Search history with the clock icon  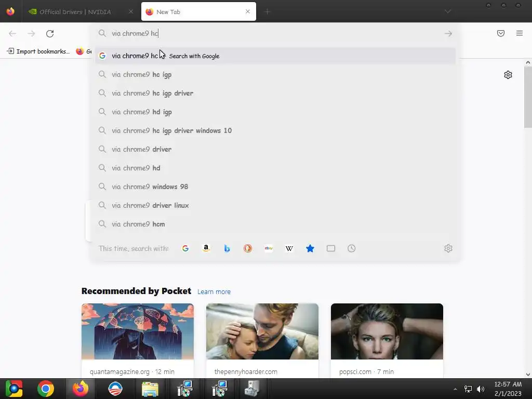click(352, 248)
